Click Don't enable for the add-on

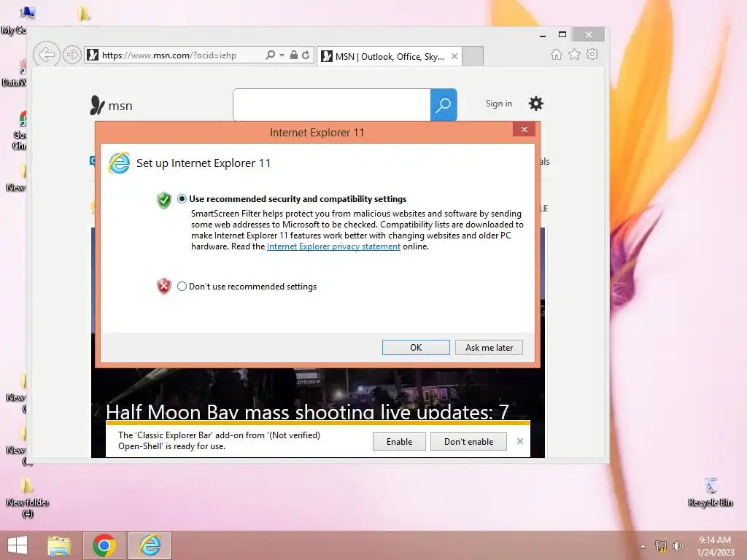(468, 441)
